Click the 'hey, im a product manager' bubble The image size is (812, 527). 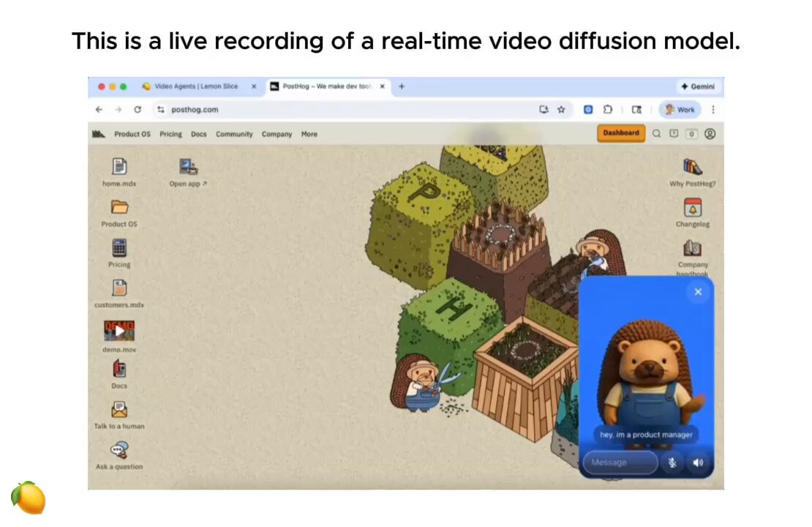[x=646, y=435]
